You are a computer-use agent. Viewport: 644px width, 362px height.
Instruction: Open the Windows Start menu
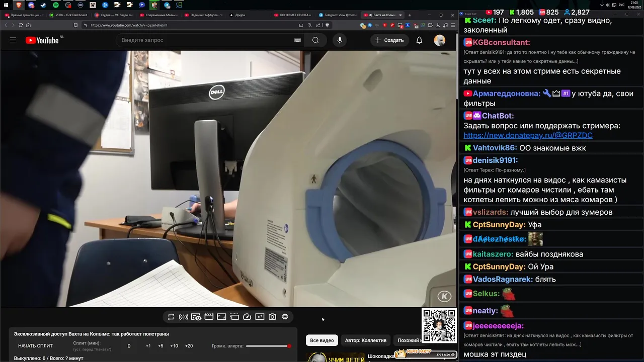coord(6,5)
